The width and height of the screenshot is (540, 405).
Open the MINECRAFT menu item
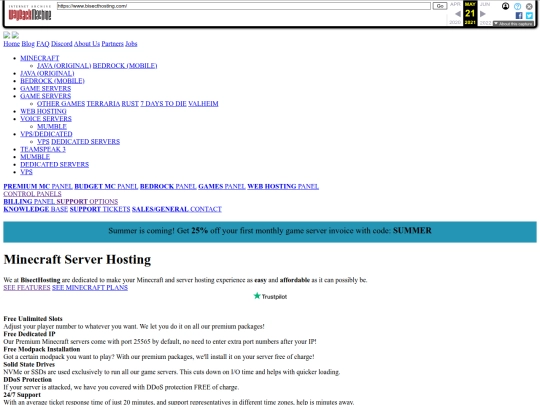[x=40, y=58]
